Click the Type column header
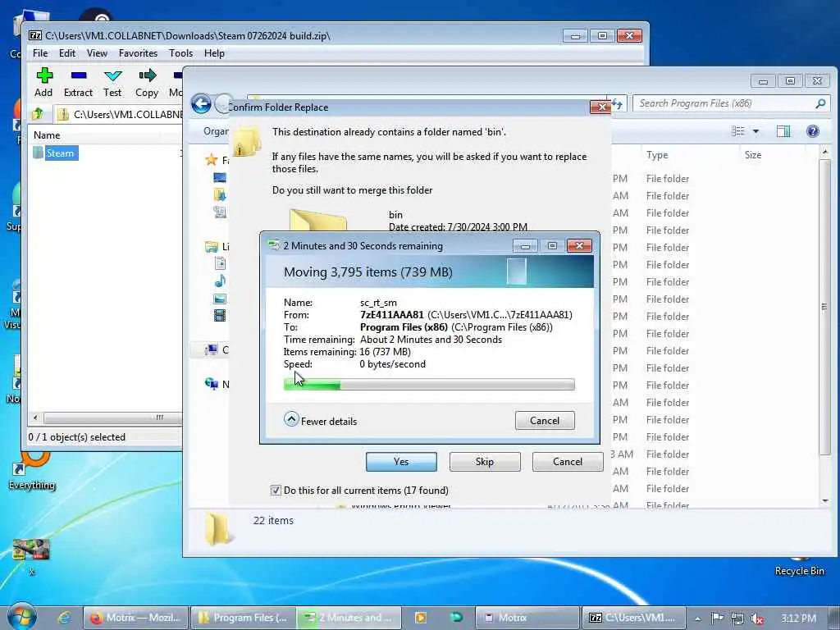 click(x=657, y=155)
